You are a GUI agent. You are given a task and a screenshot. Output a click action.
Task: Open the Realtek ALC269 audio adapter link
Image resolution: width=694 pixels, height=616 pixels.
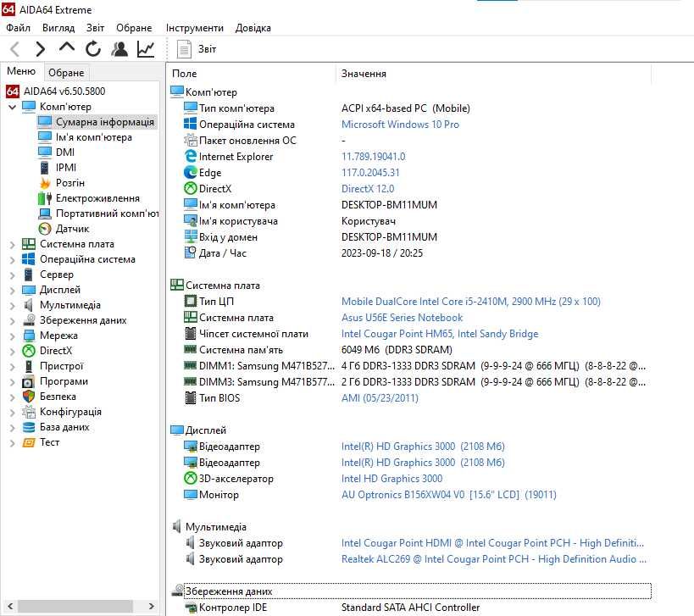[x=493, y=559]
